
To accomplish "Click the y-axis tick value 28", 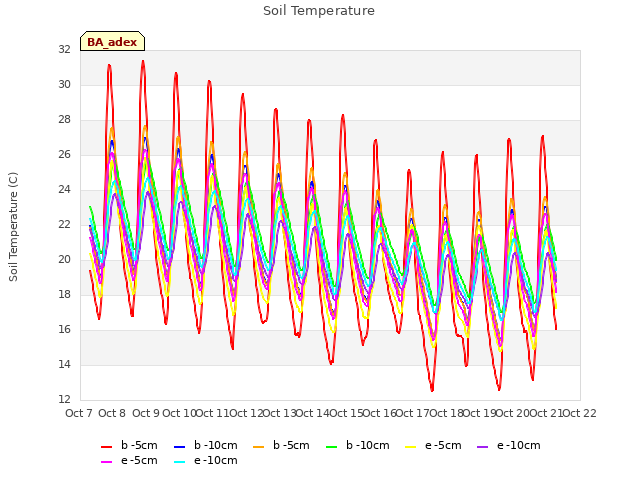I will click(x=64, y=120).
